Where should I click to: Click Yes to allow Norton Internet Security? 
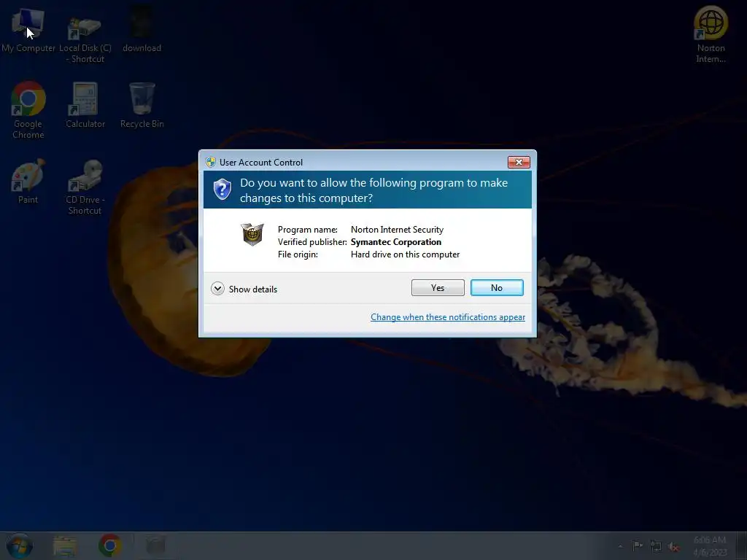coord(438,287)
